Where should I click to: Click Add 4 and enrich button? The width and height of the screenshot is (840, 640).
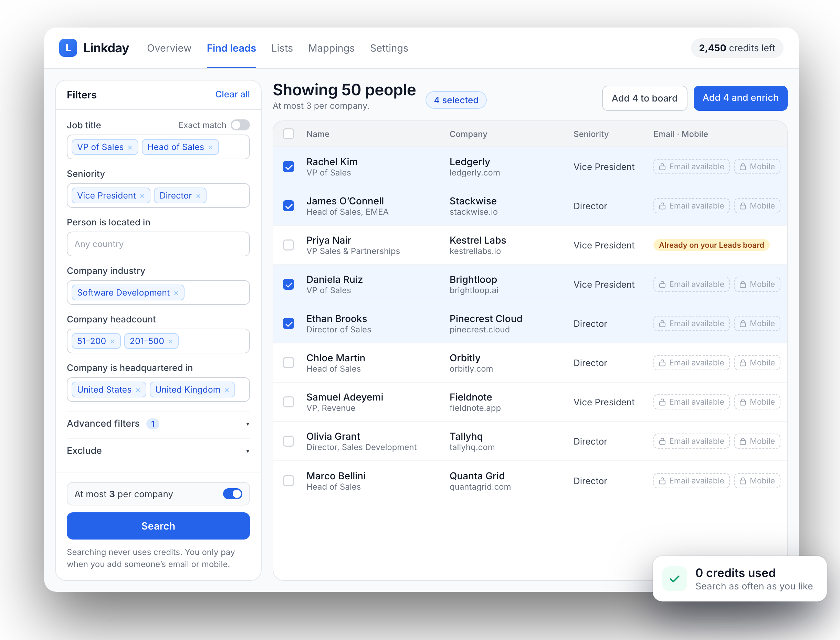coord(740,98)
